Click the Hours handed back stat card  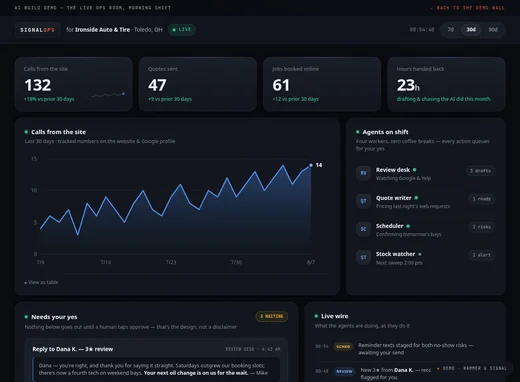[x=446, y=84]
